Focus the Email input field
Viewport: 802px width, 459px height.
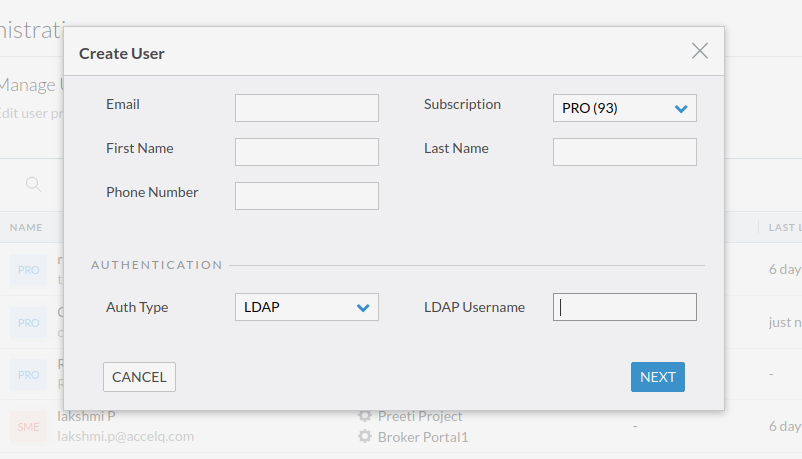307,108
